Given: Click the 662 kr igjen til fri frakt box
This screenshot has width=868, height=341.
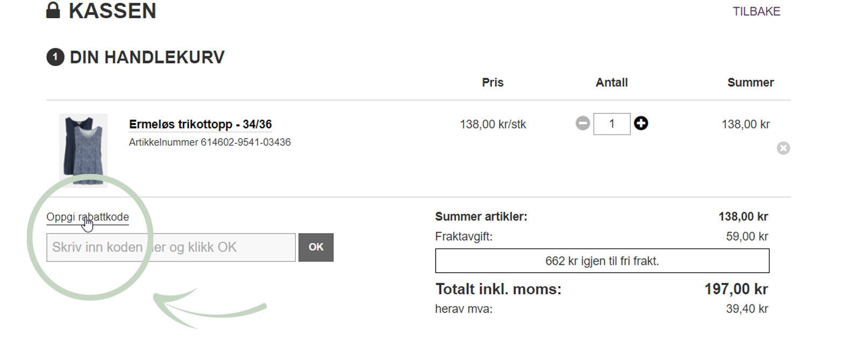Looking at the screenshot, I should click(x=602, y=261).
